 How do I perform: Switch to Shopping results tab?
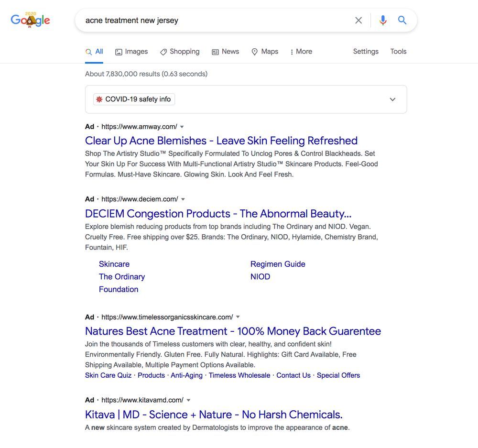(180, 52)
